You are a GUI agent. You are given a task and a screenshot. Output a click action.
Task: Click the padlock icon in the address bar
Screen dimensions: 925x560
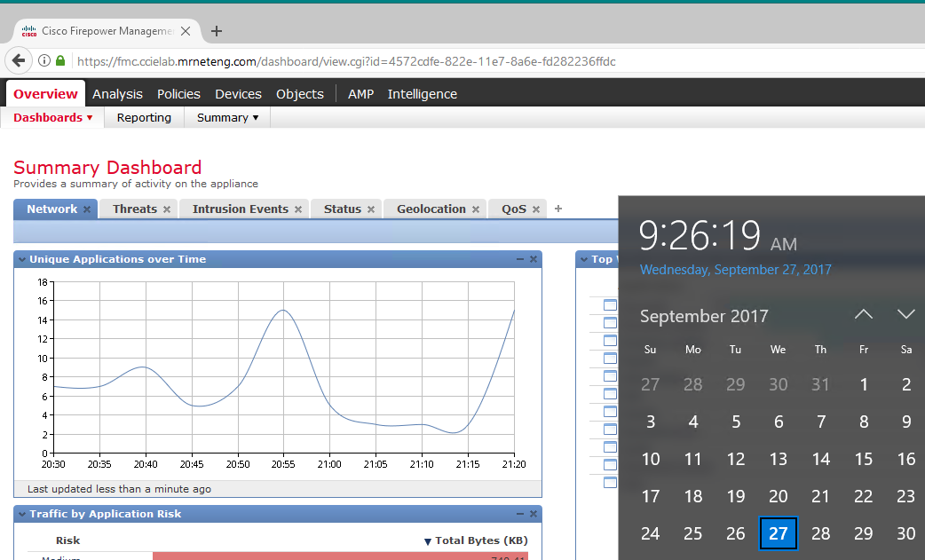click(59, 62)
